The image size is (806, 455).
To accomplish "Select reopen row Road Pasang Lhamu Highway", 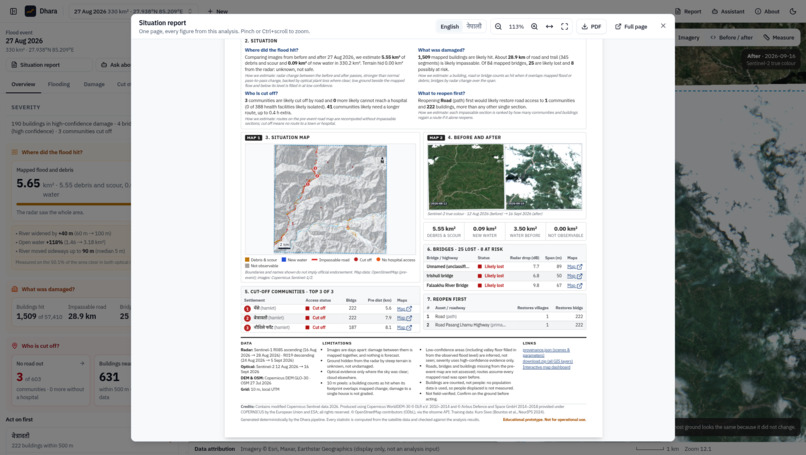I will pyautogui.click(x=470, y=325).
